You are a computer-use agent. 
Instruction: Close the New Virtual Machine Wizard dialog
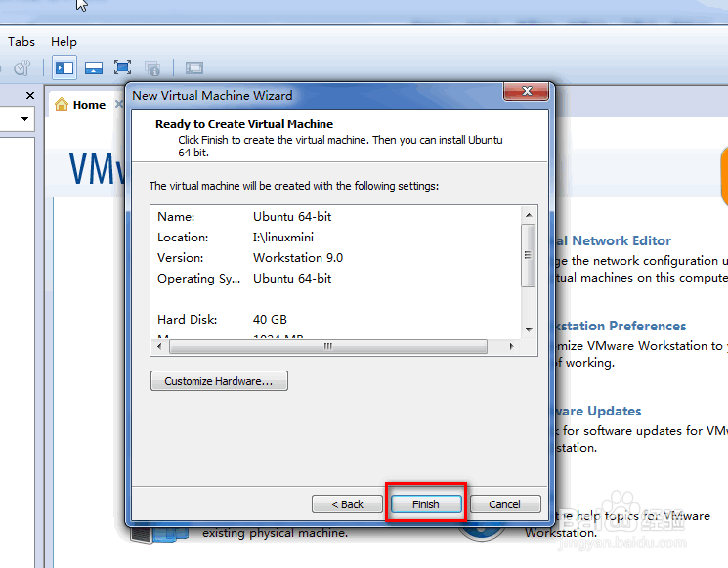click(527, 91)
